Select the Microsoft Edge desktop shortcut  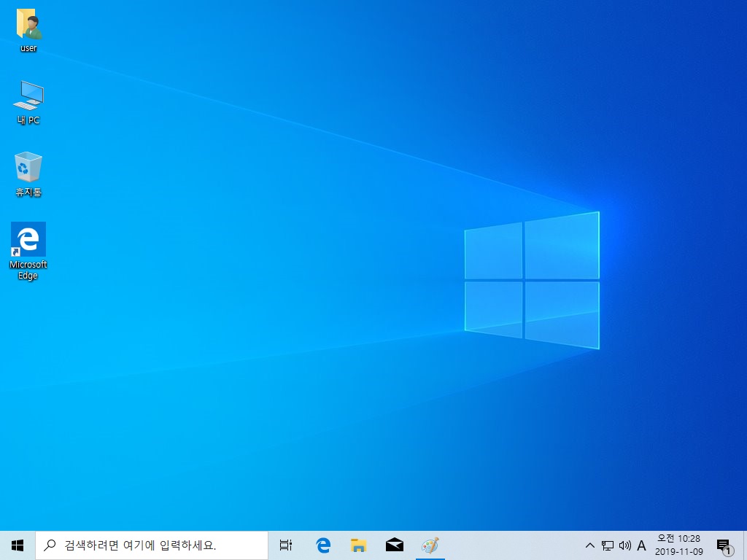coord(28,251)
